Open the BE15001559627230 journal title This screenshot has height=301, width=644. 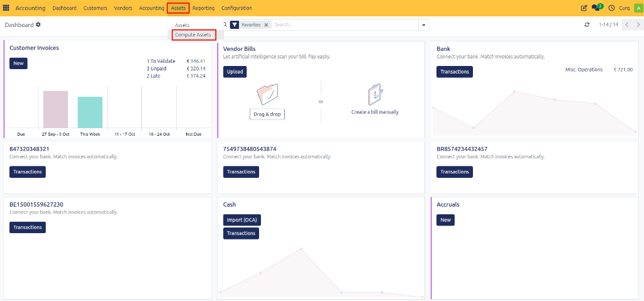pyautogui.click(x=36, y=204)
